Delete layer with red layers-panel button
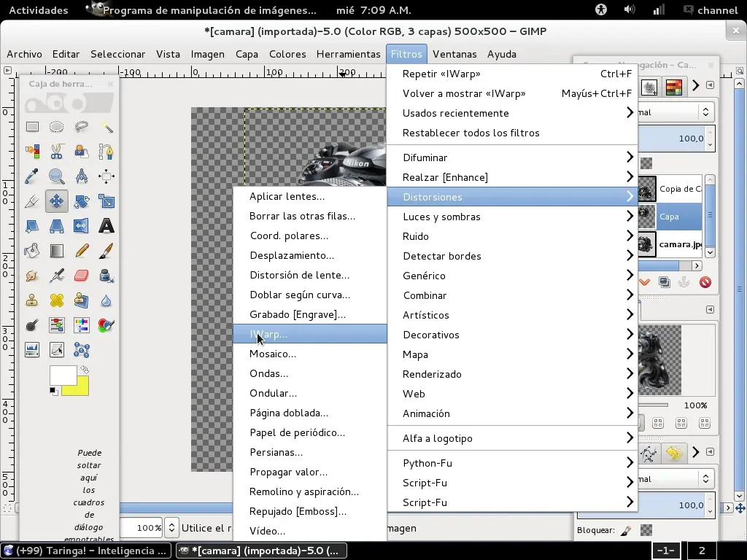This screenshot has height=560, width=747. (705, 282)
